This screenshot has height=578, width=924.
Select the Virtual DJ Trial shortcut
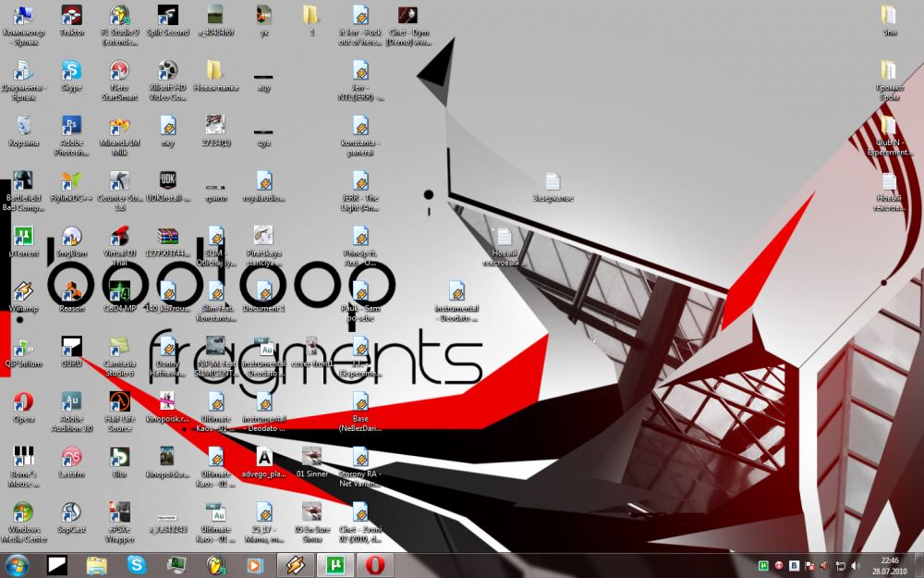(x=119, y=247)
